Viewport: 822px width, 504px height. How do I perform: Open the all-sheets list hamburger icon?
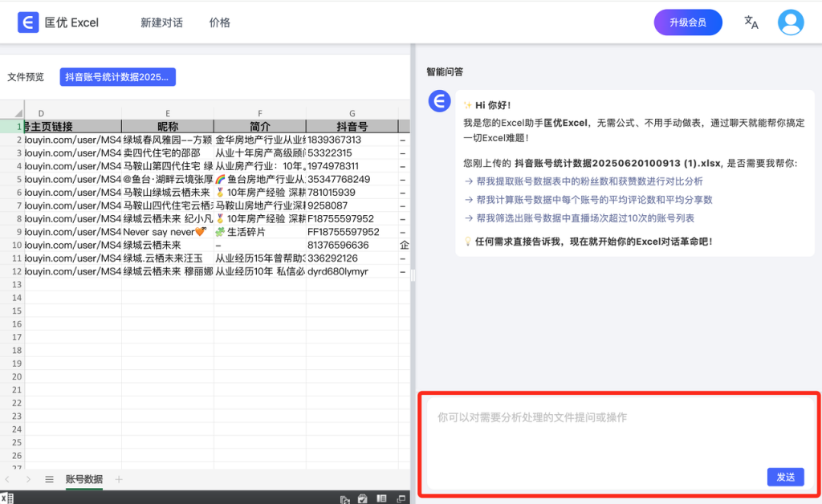tap(49, 479)
